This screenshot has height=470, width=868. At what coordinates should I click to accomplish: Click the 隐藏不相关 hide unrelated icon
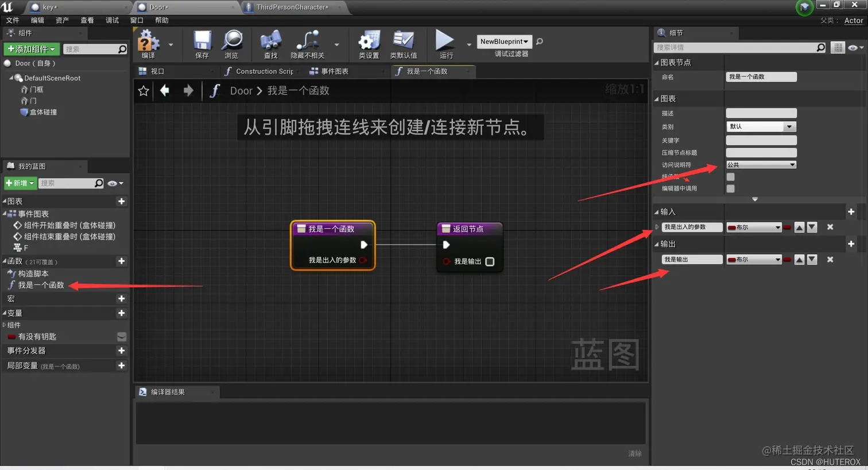coord(308,44)
